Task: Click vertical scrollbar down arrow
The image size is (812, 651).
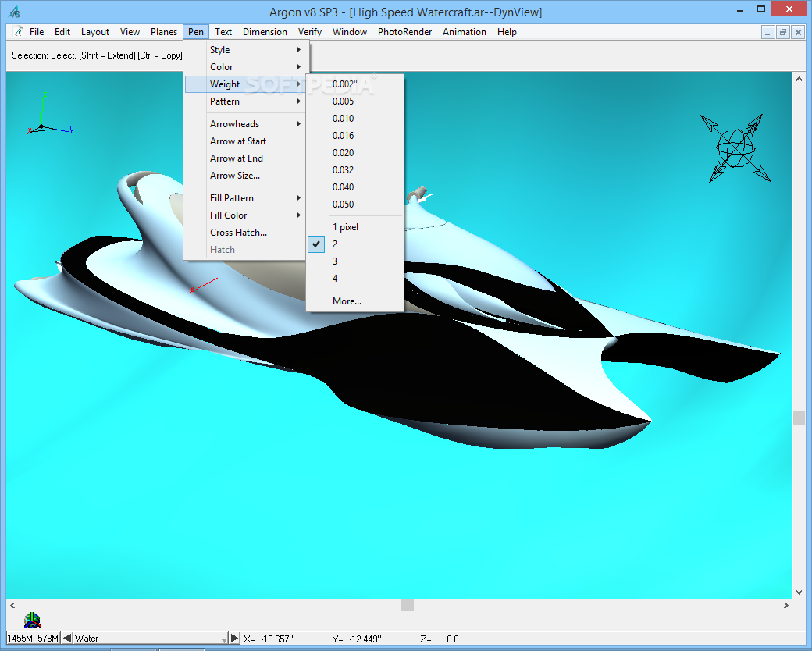Action: (799, 592)
